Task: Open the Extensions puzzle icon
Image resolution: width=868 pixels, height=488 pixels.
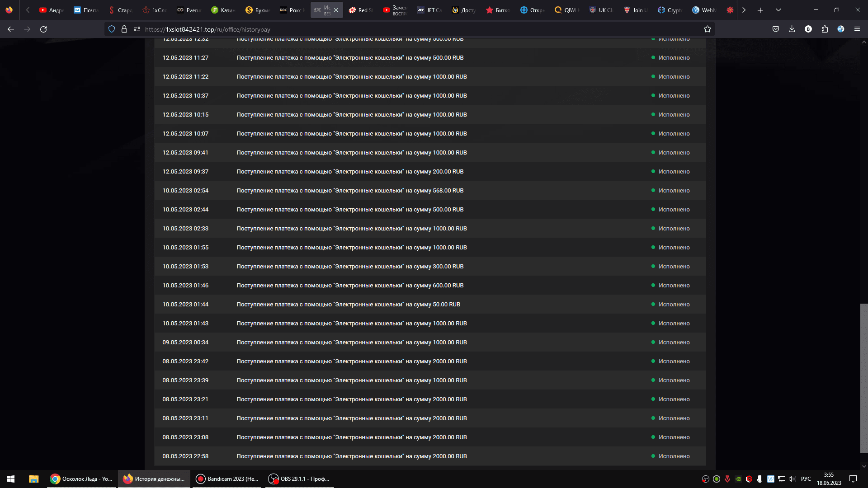Action: pos(825,29)
